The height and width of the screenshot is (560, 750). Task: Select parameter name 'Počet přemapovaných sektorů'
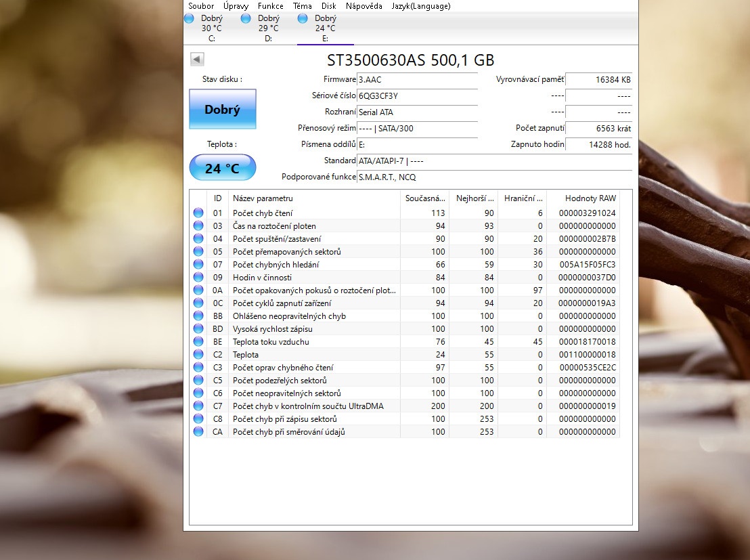(286, 252)
